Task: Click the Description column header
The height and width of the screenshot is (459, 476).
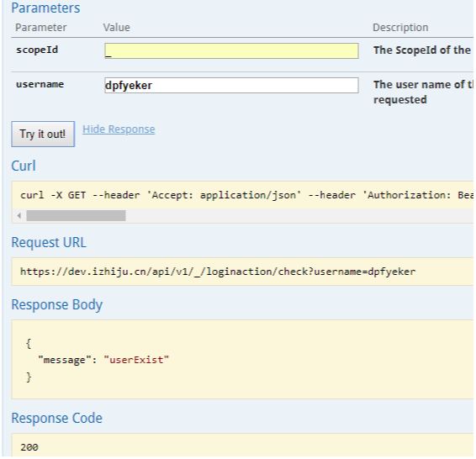Action: coord(400,28)
